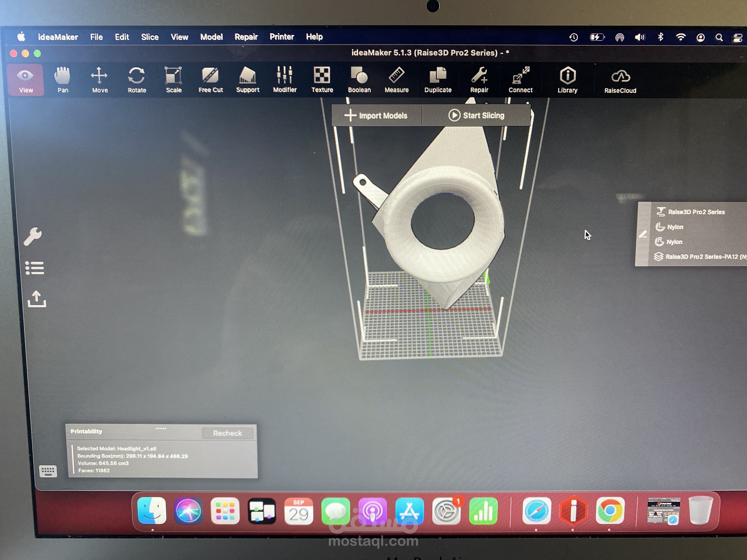
Task: Open the Repair menu in menu bar
Action: tap(246, 37)
